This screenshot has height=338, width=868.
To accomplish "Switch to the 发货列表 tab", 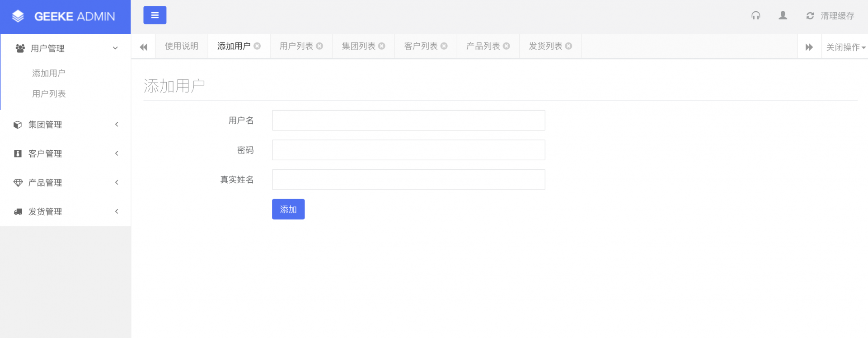I will 546,46.
